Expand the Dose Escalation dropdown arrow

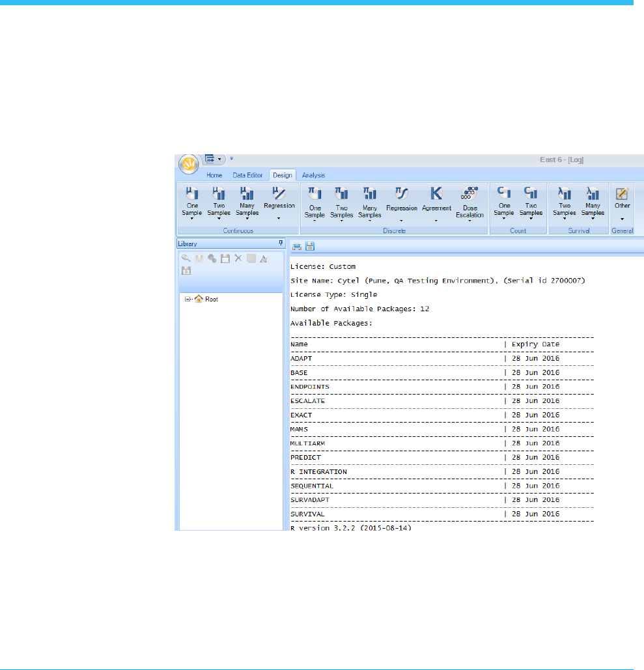[469, 221]
